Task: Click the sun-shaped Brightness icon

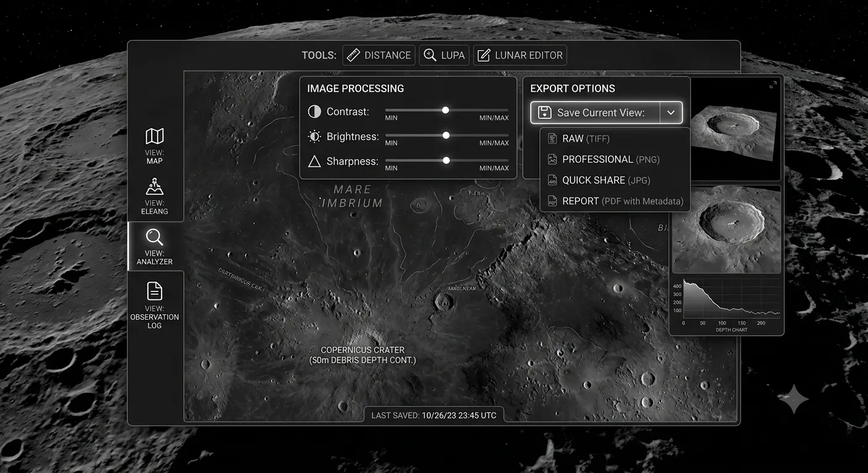Action: [314, 136]
